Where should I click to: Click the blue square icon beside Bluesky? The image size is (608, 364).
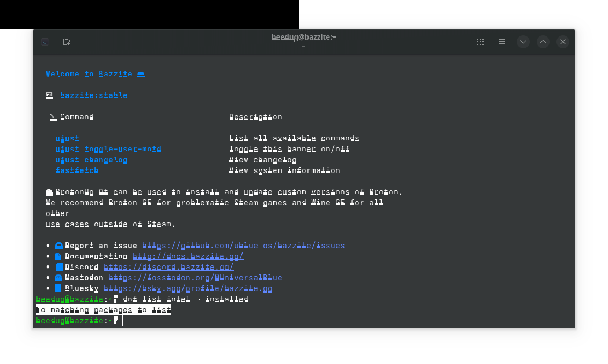[58, 288]
